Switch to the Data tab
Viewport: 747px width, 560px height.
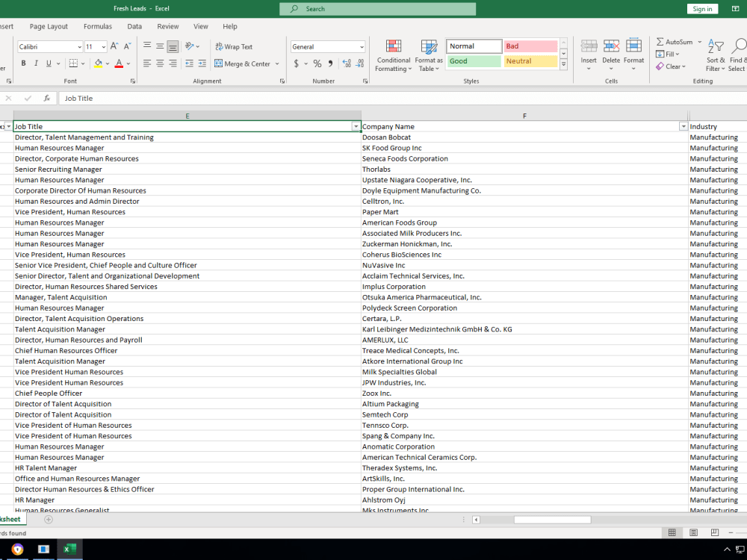(x=134, y=27)
